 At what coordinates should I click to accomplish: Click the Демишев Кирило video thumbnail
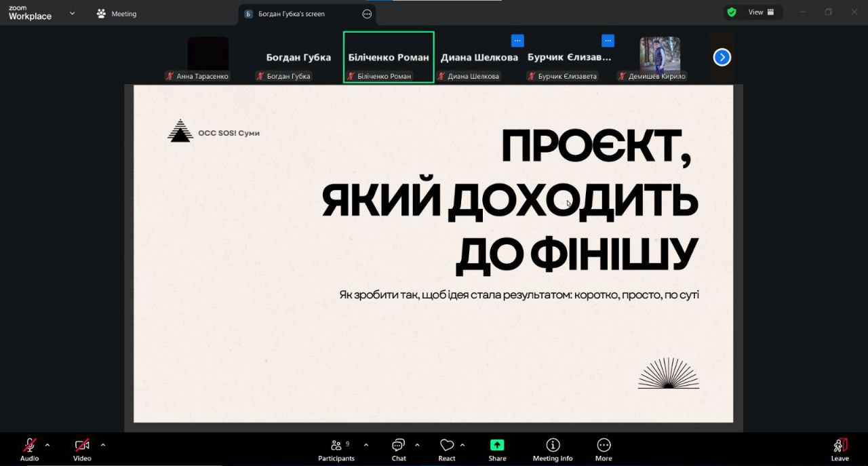pos(660,54)
